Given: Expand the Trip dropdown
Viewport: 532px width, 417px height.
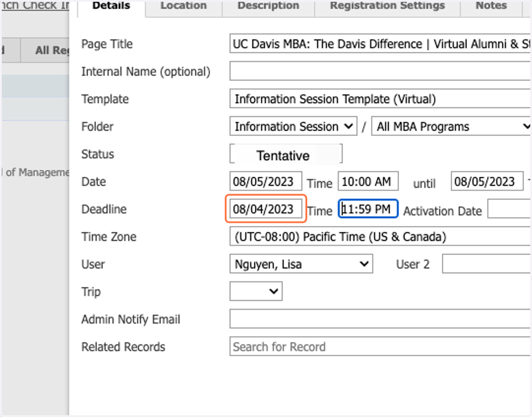Looking at the screenshot, I should click(x=256, y=292).
